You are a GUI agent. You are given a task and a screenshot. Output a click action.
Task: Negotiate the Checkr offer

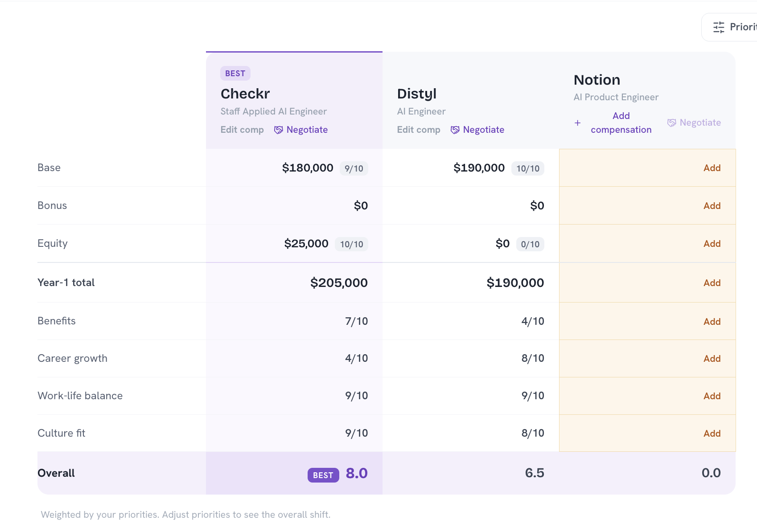(x=301, y=130)
